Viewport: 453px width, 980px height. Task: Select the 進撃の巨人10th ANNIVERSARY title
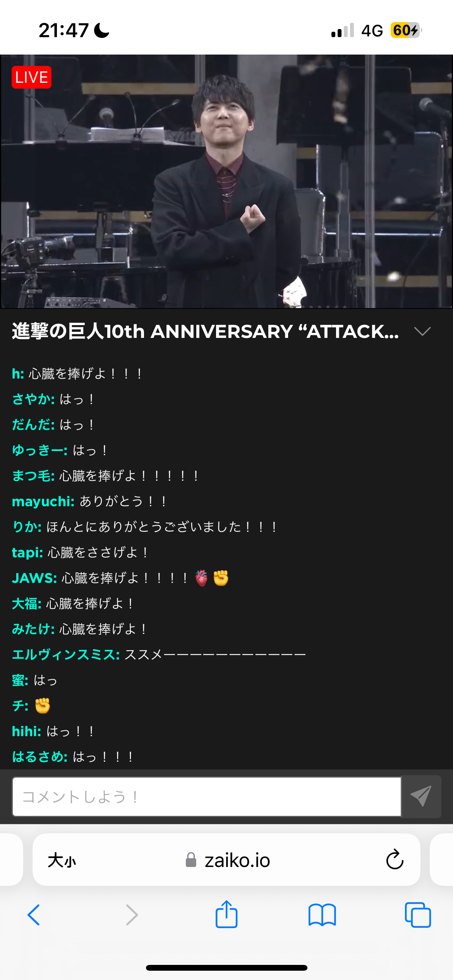[x=205, y=331]
